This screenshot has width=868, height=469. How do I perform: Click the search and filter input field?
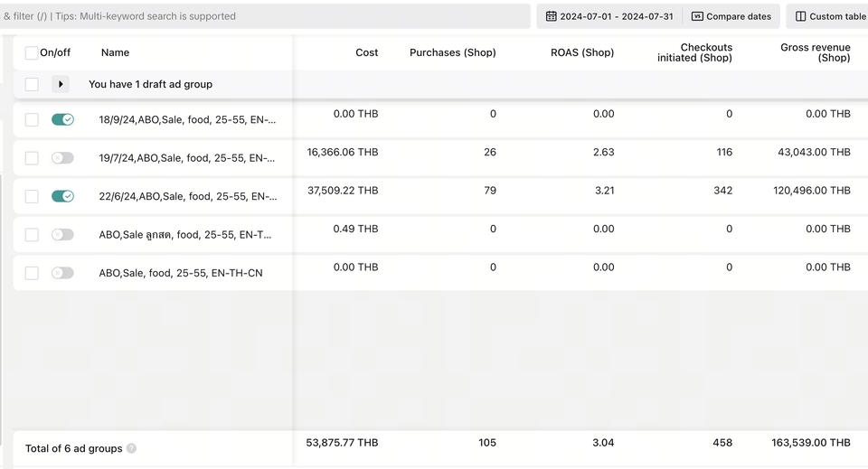point(262,16)
